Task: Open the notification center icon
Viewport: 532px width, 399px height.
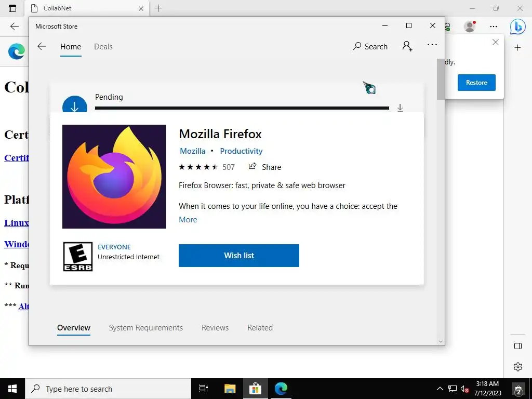Action: pos(518,389)
